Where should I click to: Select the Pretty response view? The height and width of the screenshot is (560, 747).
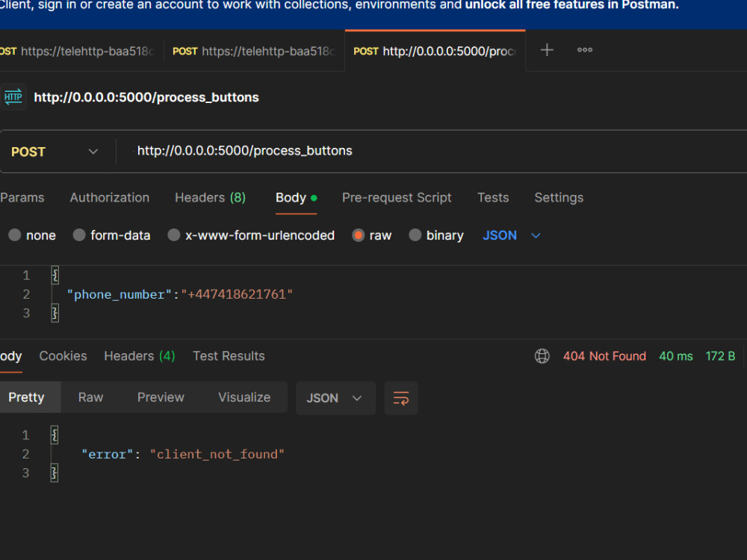click(x=27, y=398)
